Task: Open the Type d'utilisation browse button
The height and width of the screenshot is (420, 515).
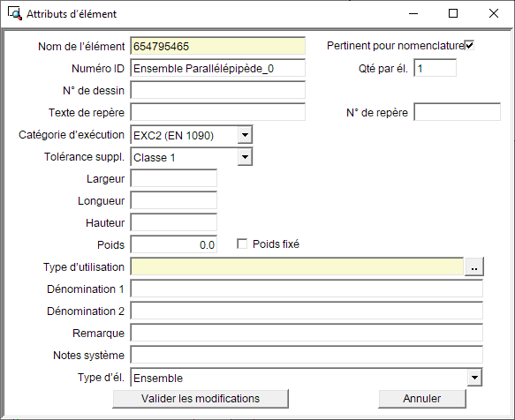Action: tap(474, 266)
